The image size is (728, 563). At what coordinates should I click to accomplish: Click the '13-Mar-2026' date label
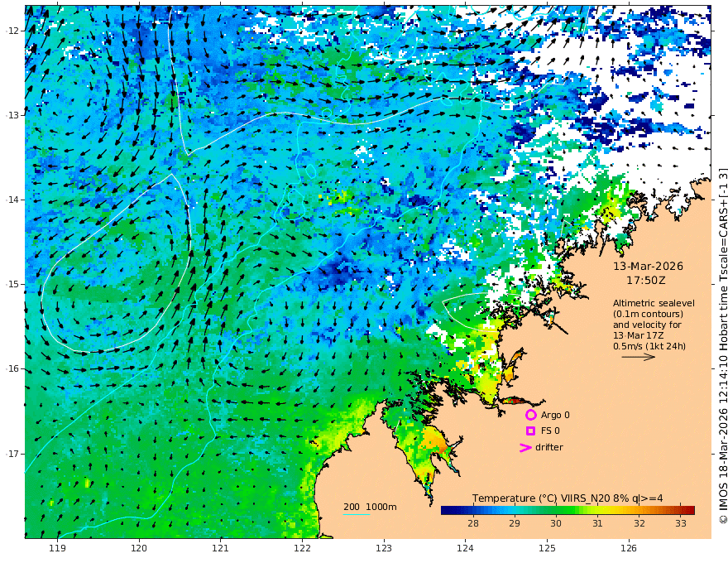648,266
